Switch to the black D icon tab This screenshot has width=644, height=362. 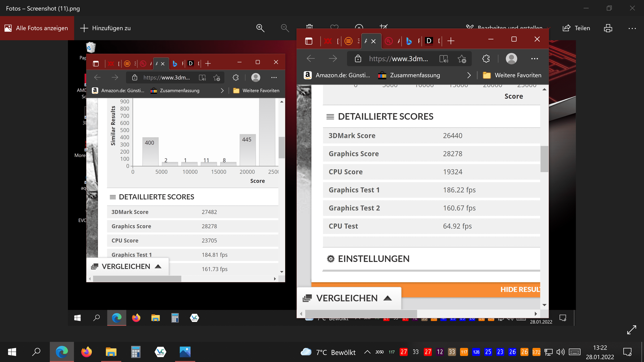[429, 41]
